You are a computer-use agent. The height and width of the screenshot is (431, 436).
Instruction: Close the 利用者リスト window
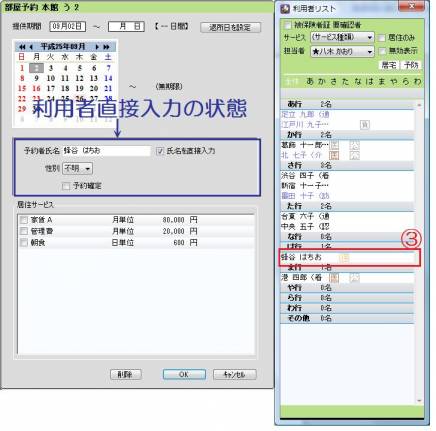coord(411,6)
